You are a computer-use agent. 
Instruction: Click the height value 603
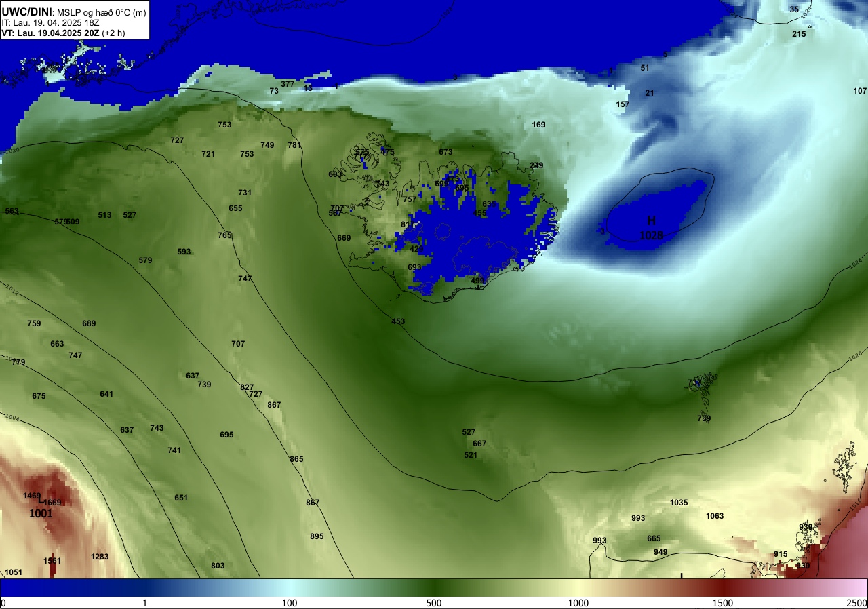click(x=335, y=174)
